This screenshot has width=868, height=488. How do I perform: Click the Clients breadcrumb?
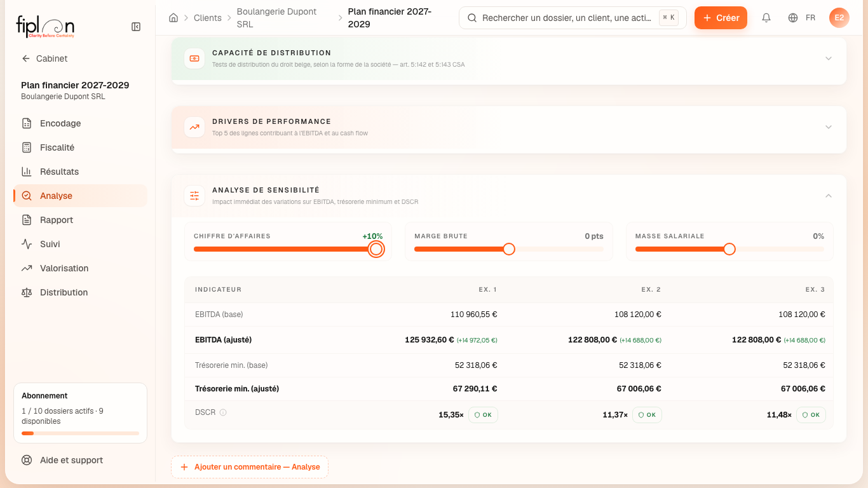tap(208, 18)
